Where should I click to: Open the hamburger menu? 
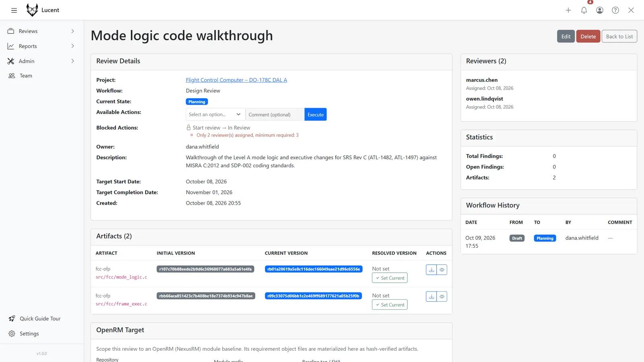point(14,10)
